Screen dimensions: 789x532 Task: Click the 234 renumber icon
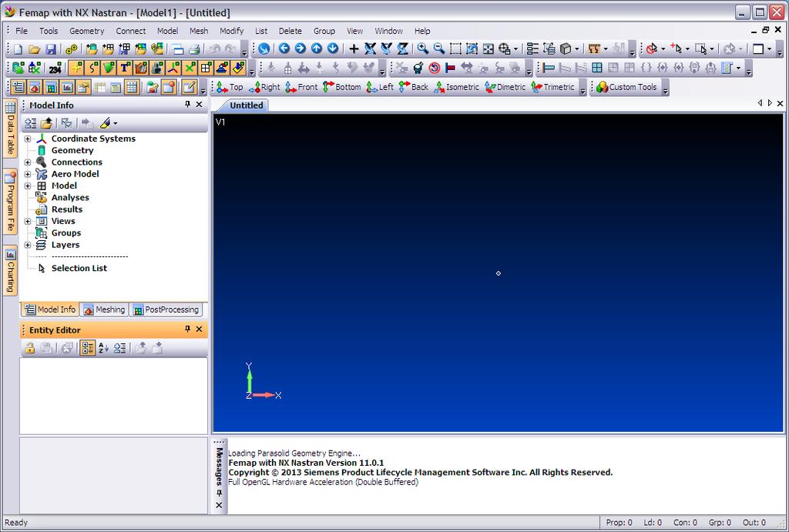click(x=55, y=68)
